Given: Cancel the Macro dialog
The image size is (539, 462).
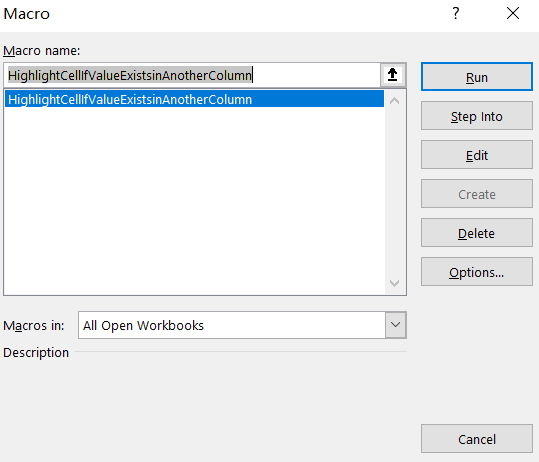Looking at the screenshot, I should click(x=477, y=439).
